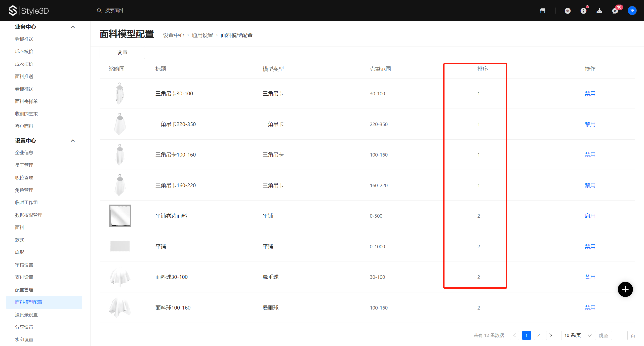The width and height of the screenshot is (644, 346).
Task: Click the Style3D logo
Action: pos(29,11)
